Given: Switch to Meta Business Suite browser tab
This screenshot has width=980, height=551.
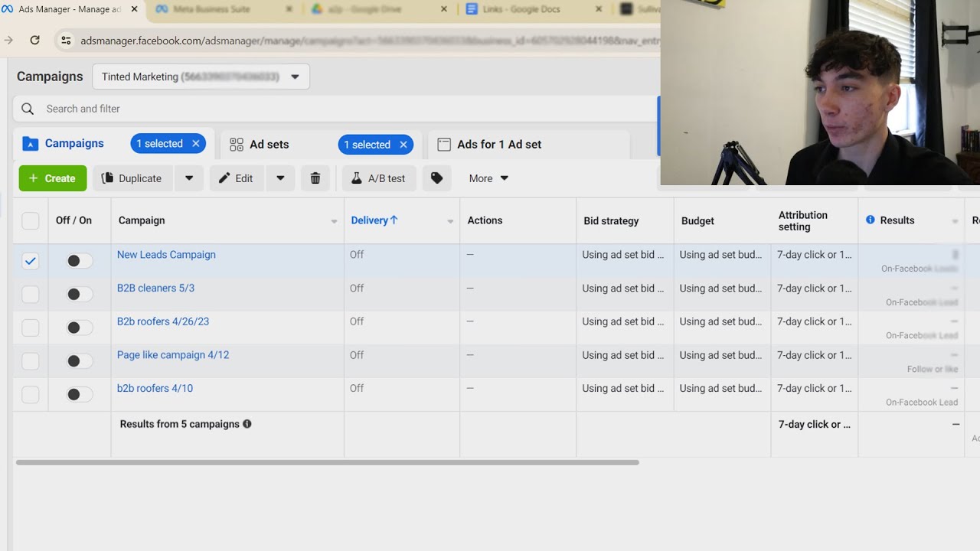Looking at the screenshot, I should 222,9.
